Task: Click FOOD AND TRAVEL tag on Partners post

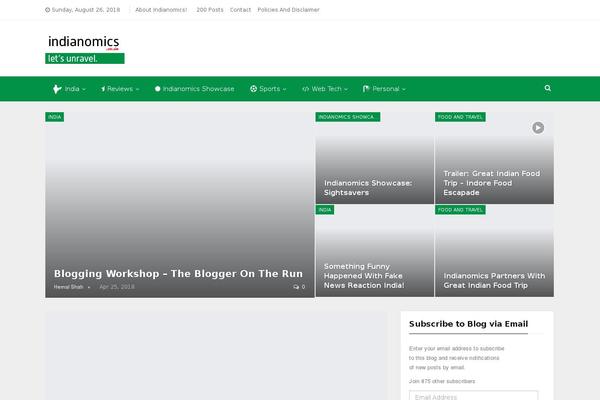Action: 460,210
